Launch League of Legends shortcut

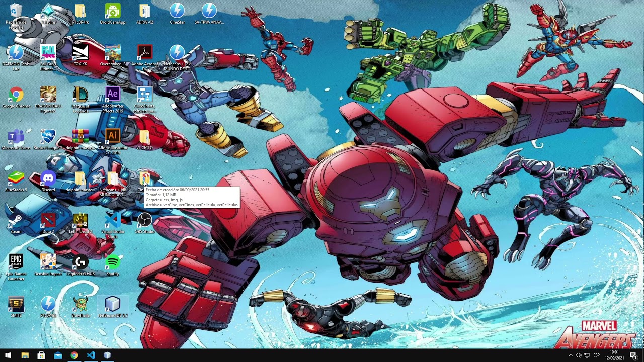pyautogui.click(x=80, y=100)
